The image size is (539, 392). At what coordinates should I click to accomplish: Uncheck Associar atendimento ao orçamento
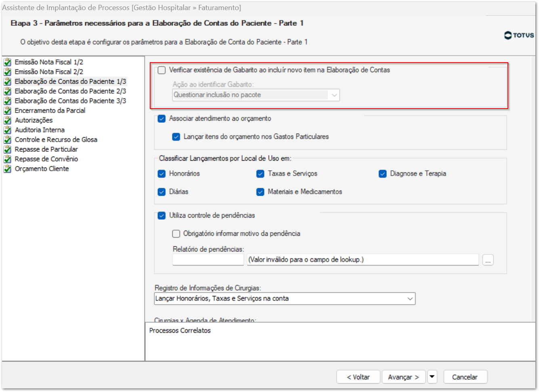(x=162, y=119)
